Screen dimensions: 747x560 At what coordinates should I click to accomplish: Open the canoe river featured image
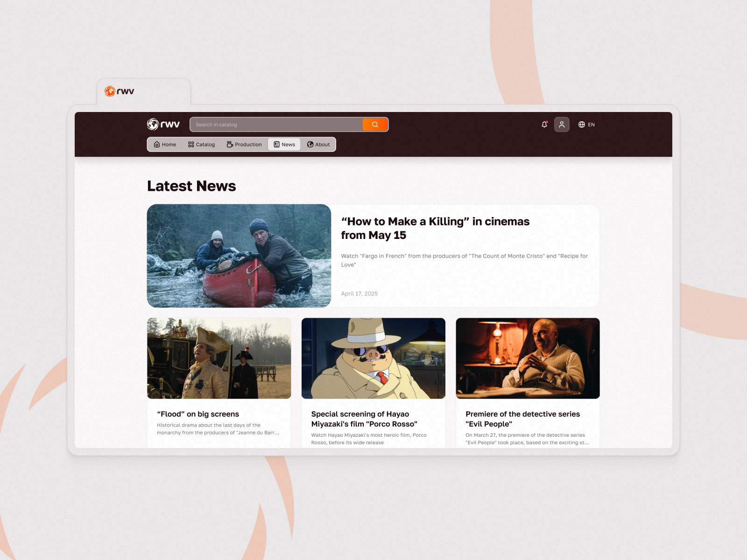pos(239,256)
